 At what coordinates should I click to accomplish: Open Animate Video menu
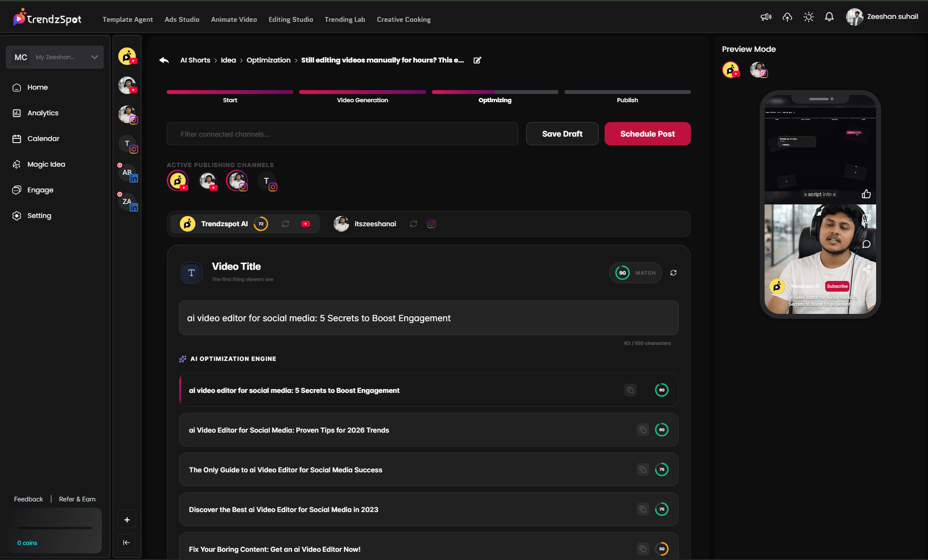point(234,19)
